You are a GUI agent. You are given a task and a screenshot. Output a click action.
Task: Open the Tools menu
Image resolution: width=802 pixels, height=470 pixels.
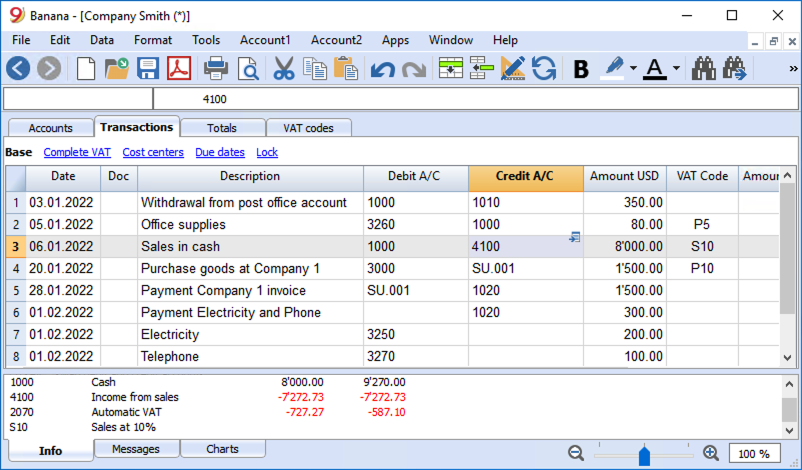[206, 40]
